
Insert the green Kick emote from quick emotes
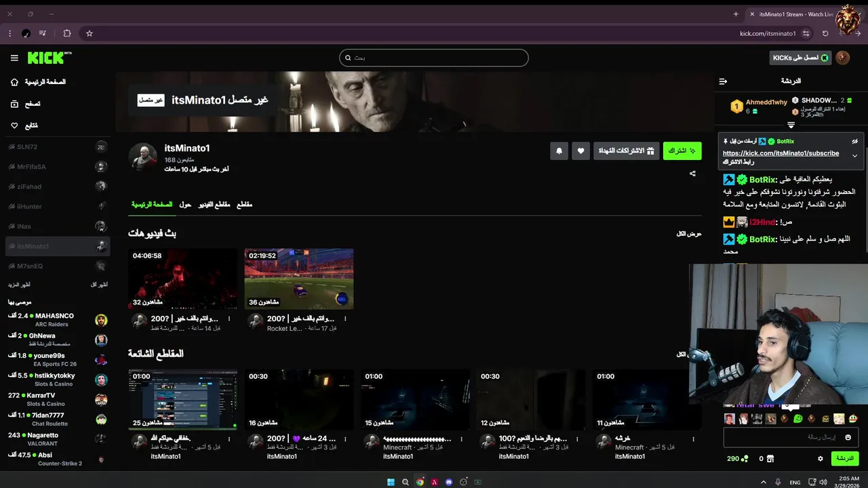click(798, 419)
